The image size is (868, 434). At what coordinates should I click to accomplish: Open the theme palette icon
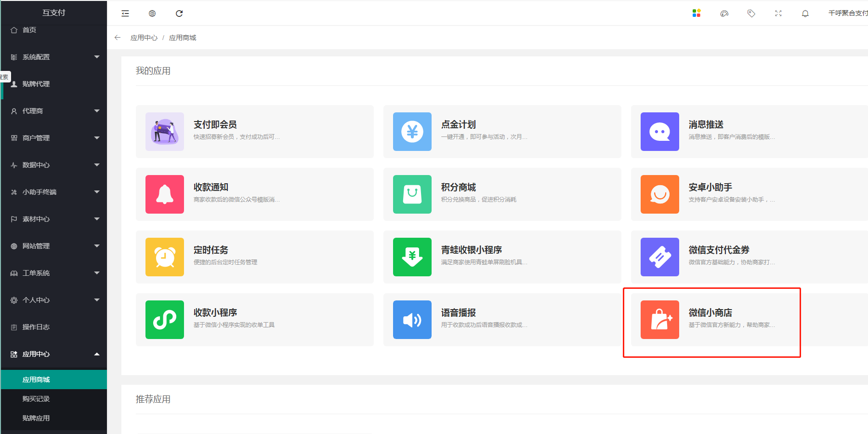click(x=724, y=14)
